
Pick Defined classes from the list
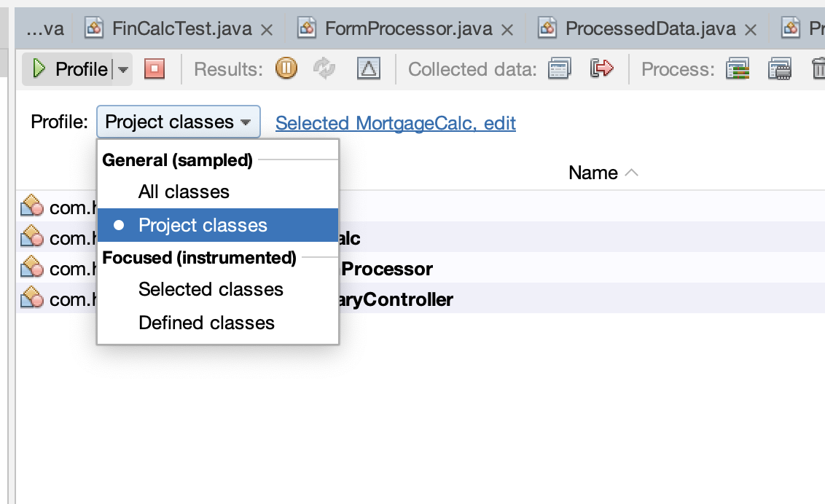tap(206, 323)
